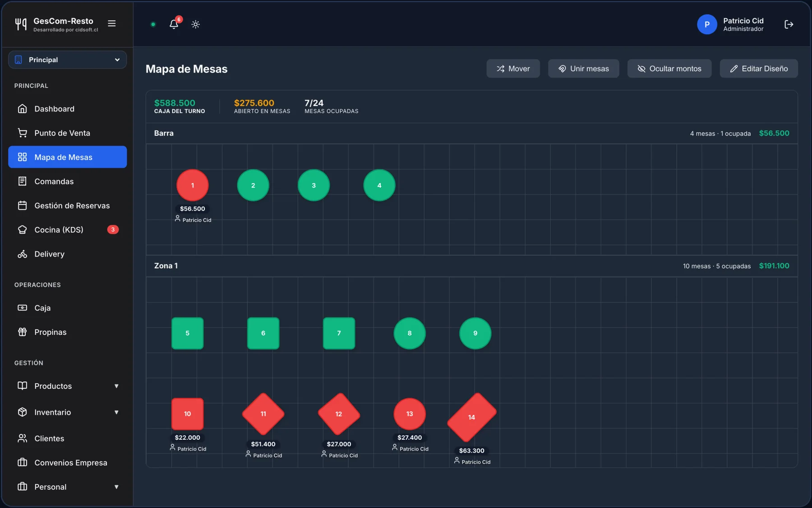Image resolution: width=812 pixels, height=508 pixels.
Task: Toggle Ocultar montos visibility
Action: pyautogui.click(x=669, y=69)
